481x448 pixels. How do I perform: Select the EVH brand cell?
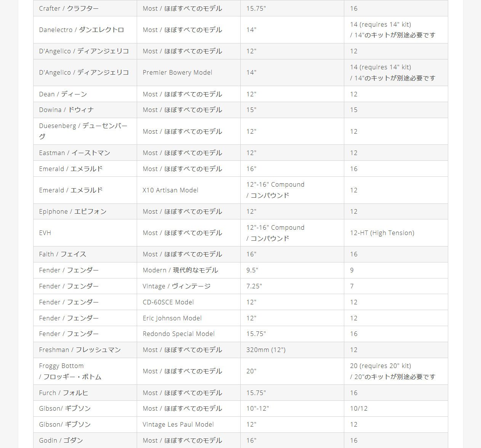coord(45,233)
